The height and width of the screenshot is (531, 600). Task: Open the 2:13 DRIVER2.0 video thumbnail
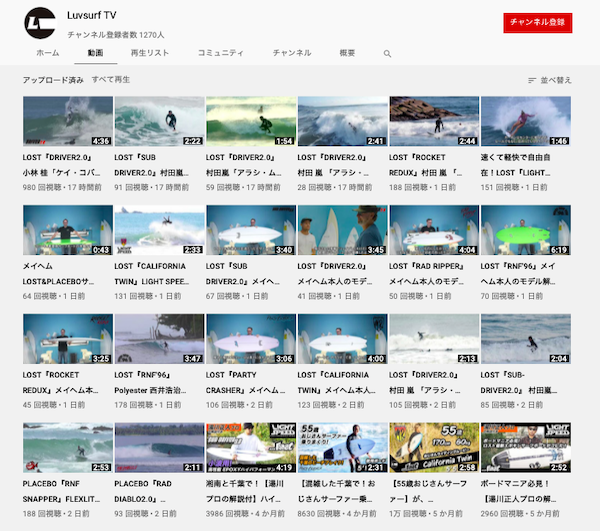pos(434,339)
